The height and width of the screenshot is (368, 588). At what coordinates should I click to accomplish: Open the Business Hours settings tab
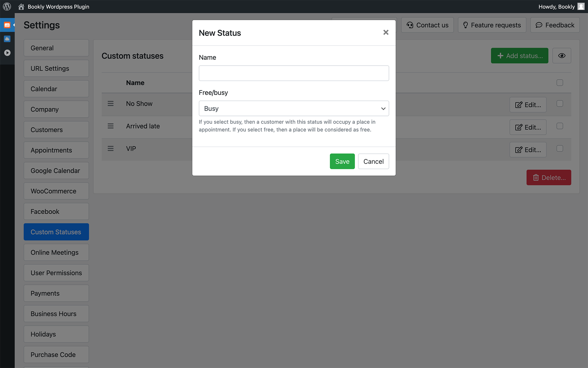pyautogui.click(x=56, y=314)
